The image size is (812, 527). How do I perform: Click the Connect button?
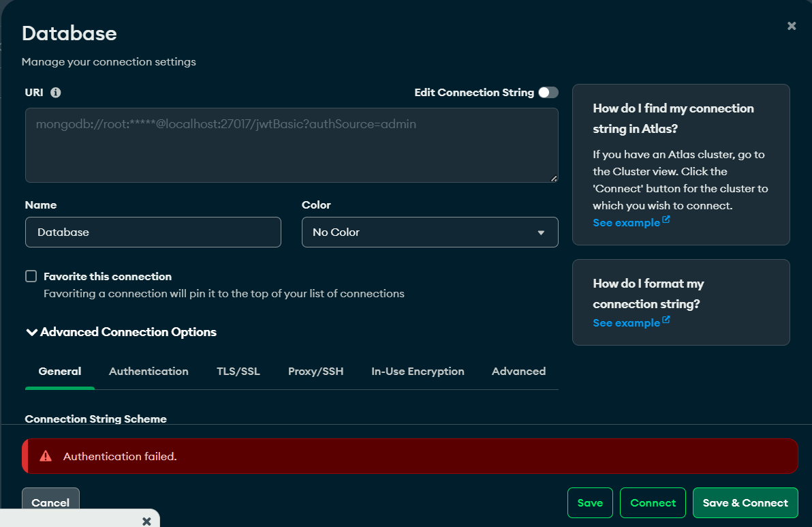[x=653, y=503]
